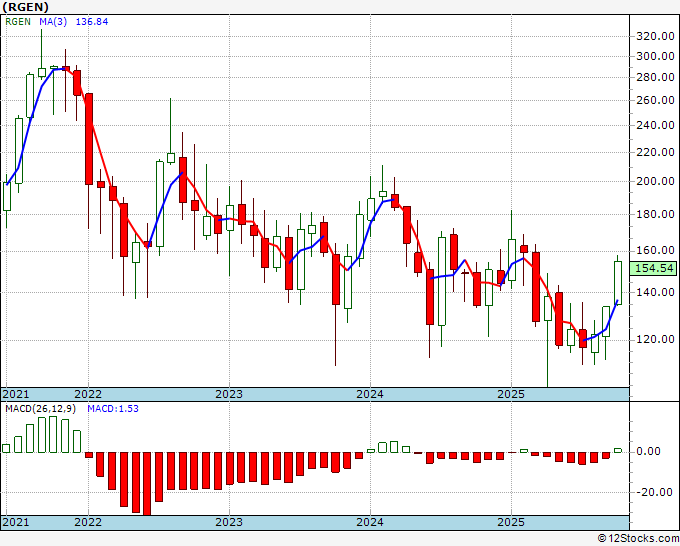Click the green RGEN legend label
This screenshot has height=546, width=680.
[18, 22]
